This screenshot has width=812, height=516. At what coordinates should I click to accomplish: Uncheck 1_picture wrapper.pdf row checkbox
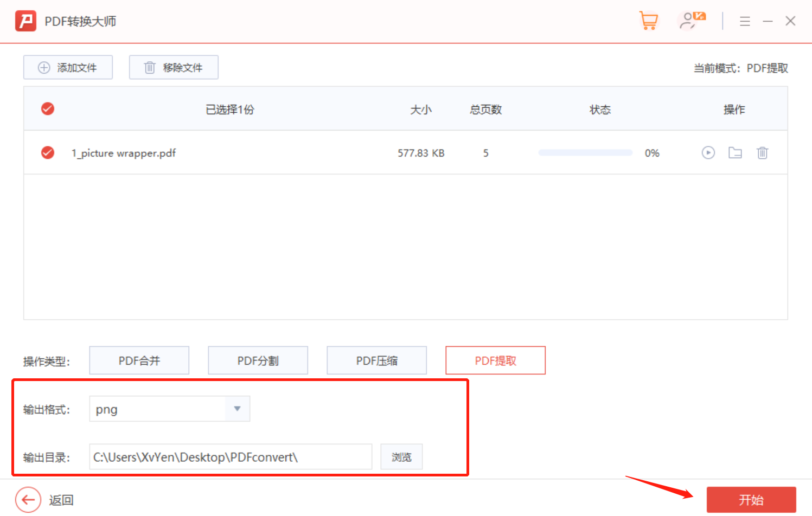pos(48,153)
